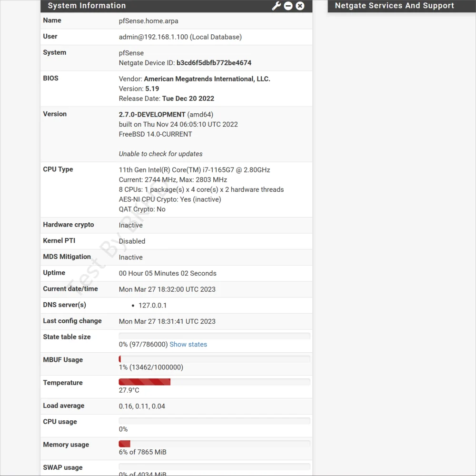Click AES-NI CPU Crypto status line
This screenshot has height=476, width=476.
click(170, 199)
